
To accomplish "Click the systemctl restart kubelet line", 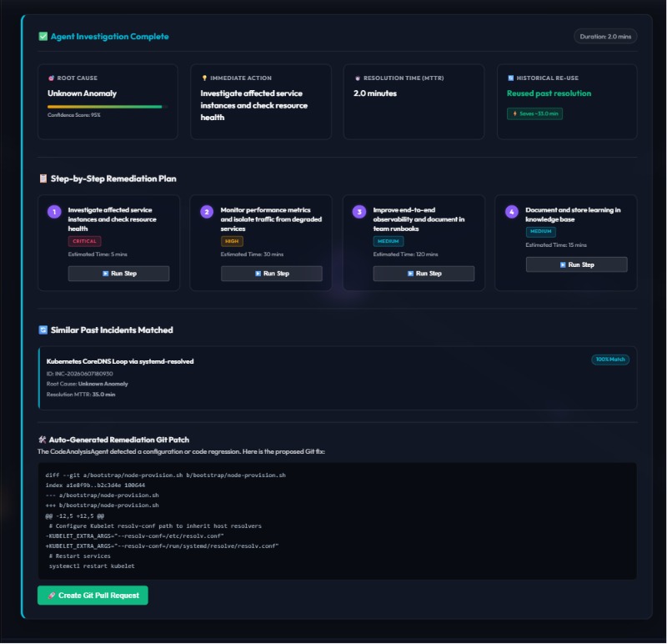I will pyautogui.click(x=92, y=566).
